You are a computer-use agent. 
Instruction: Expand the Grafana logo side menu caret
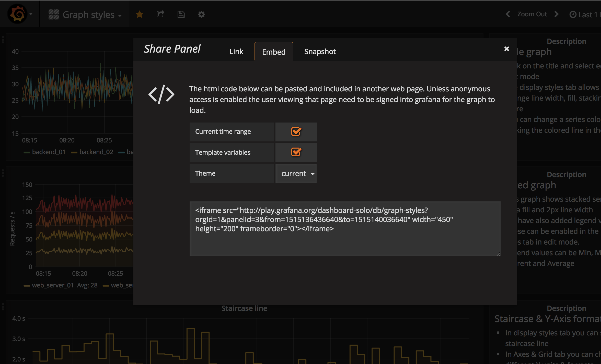point(31,14)
